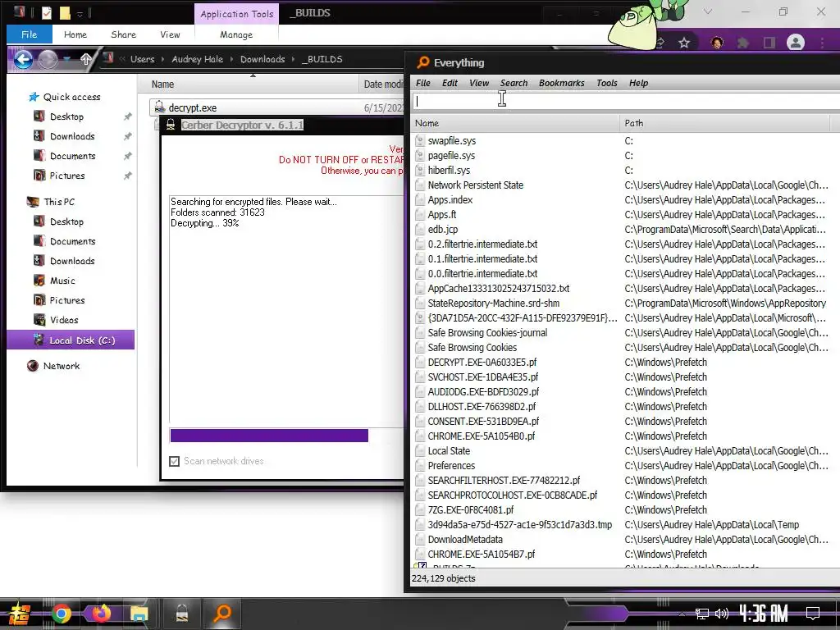The height and width of the screenshot is (630, 840).
Task: Focus the Everything search box
Action: pyautogui.click(x=626, y=101)
